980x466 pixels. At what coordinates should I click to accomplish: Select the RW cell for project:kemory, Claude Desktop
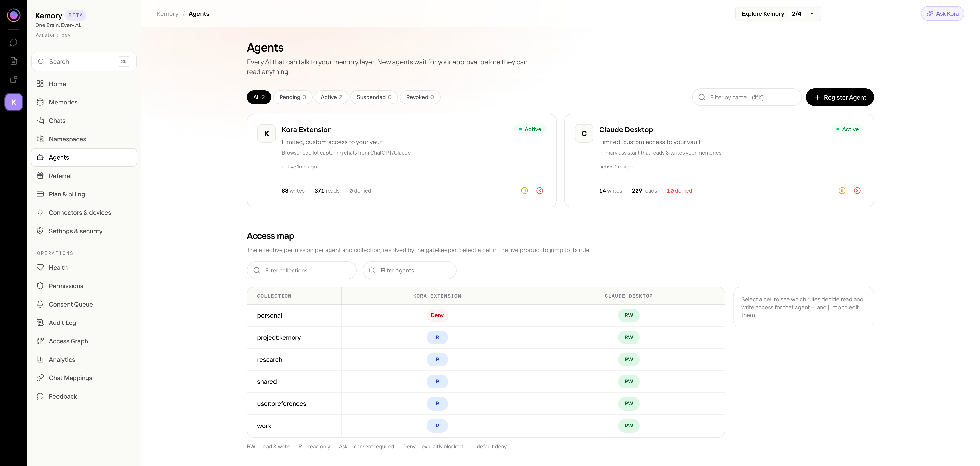tap(629, 338)
